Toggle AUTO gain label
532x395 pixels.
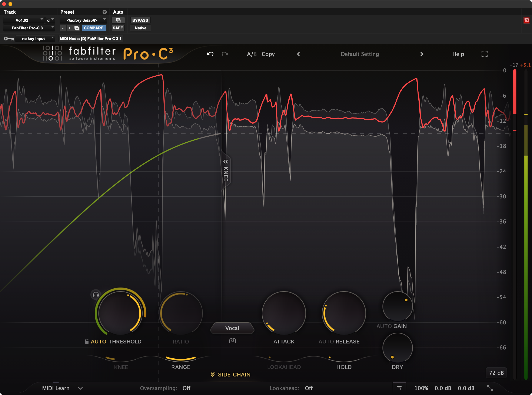point(384,326)
